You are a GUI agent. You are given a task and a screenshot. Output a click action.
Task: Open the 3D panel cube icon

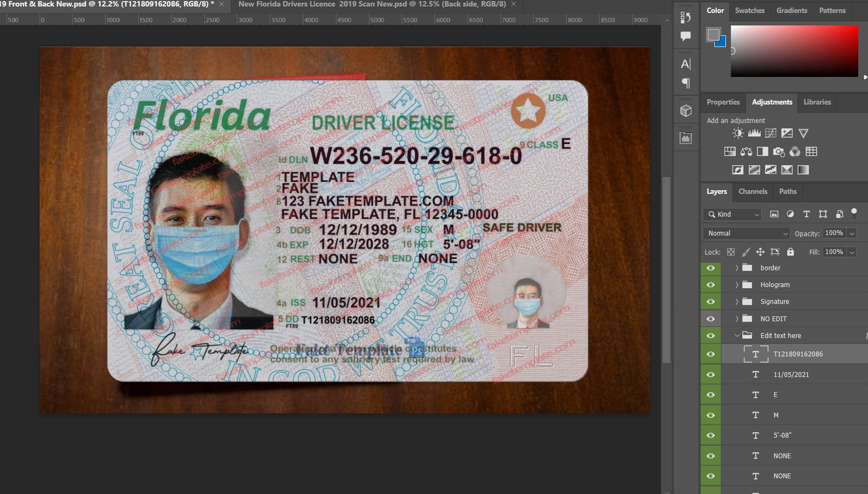coord(686,111)
